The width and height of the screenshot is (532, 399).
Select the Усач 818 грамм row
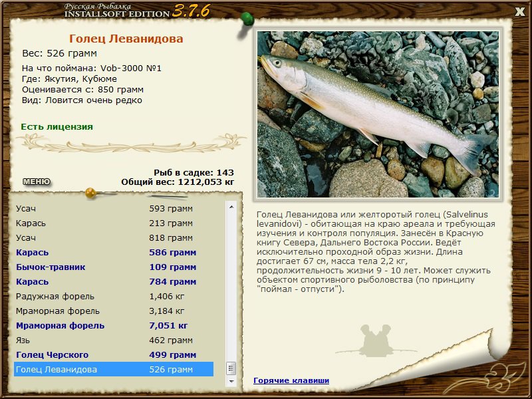coord(114,238)
